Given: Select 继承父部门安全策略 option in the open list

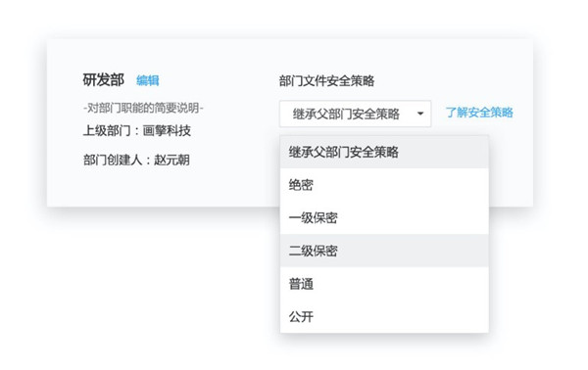Looking at the screenshot, I should point(384,152).
